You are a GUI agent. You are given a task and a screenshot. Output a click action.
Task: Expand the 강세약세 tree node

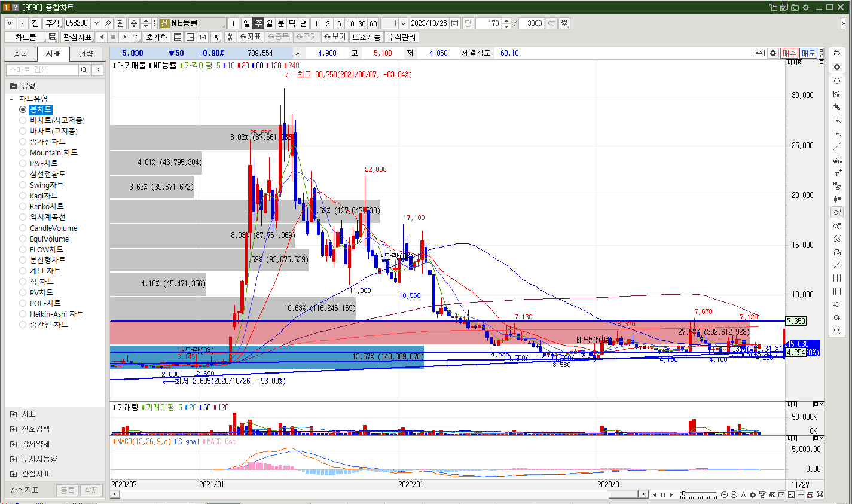tap(14, 444)
